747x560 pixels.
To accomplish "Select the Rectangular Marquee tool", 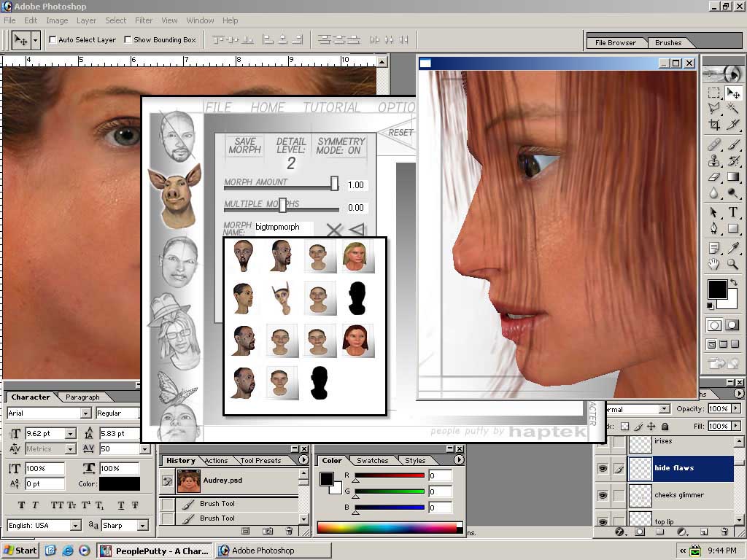I will point(713,93).
